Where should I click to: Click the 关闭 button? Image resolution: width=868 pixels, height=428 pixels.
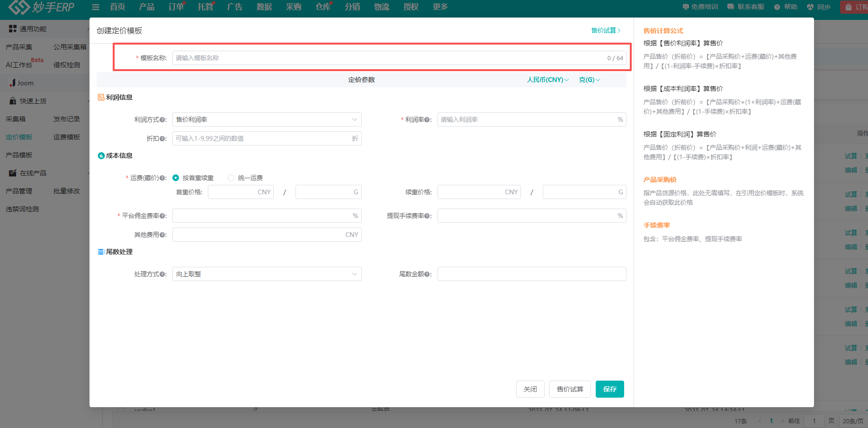(x=530, y=389)
